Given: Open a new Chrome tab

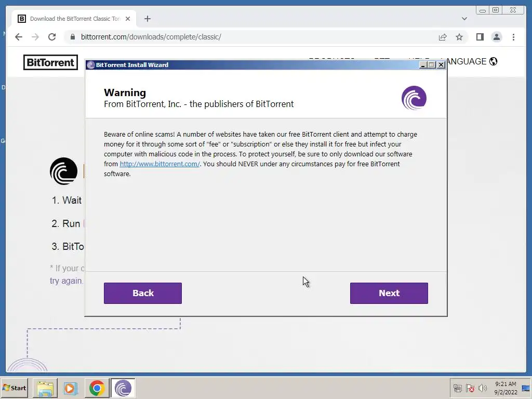Looking at the screenshot, I should point(147,19).
